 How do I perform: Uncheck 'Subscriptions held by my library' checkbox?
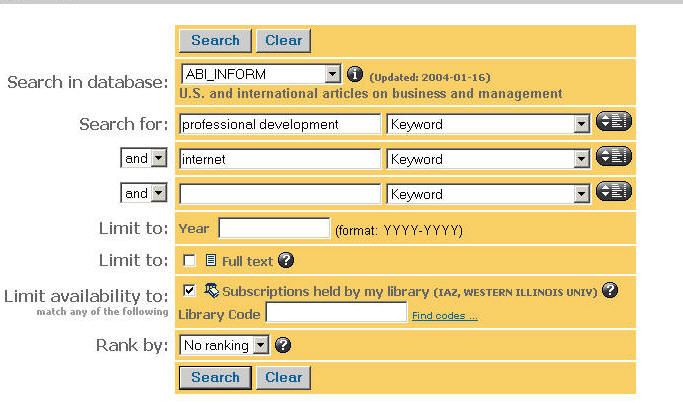189,290
